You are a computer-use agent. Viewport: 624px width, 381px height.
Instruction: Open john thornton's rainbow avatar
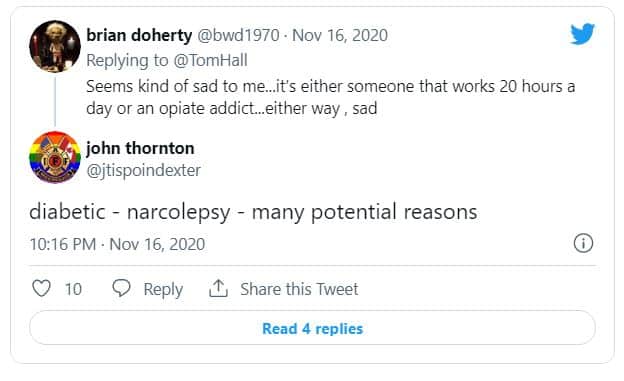[55, 157]
